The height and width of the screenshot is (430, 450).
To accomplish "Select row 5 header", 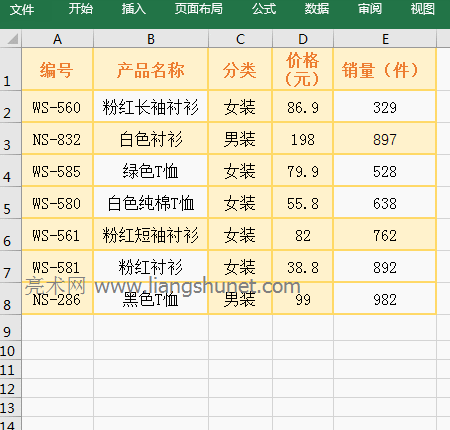I will (x=11, y=203).
